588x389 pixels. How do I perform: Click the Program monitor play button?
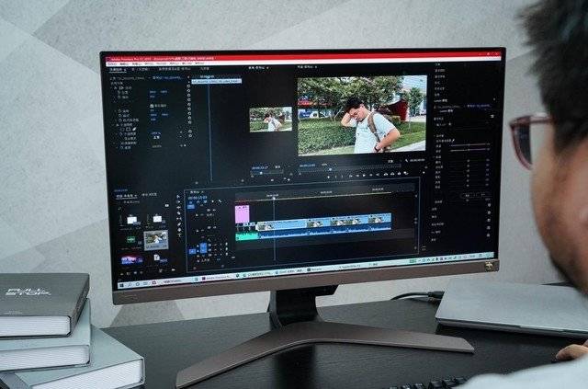pos(364,175)
